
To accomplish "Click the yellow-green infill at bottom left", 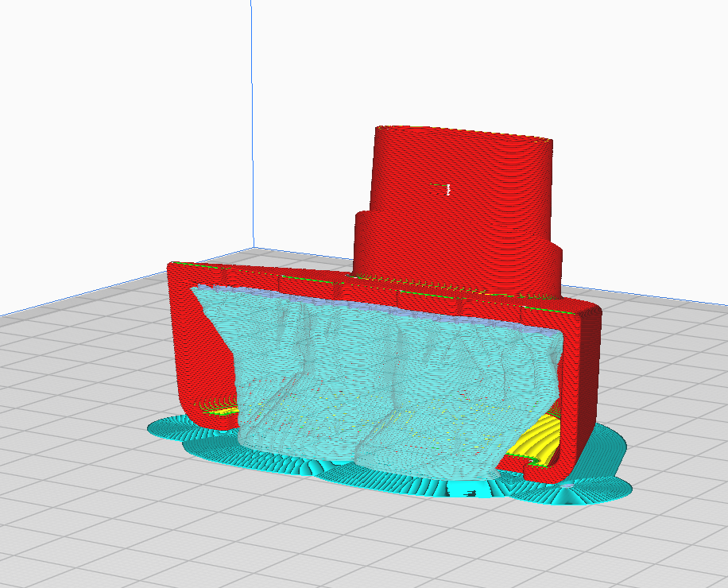I will pos(221,408).
